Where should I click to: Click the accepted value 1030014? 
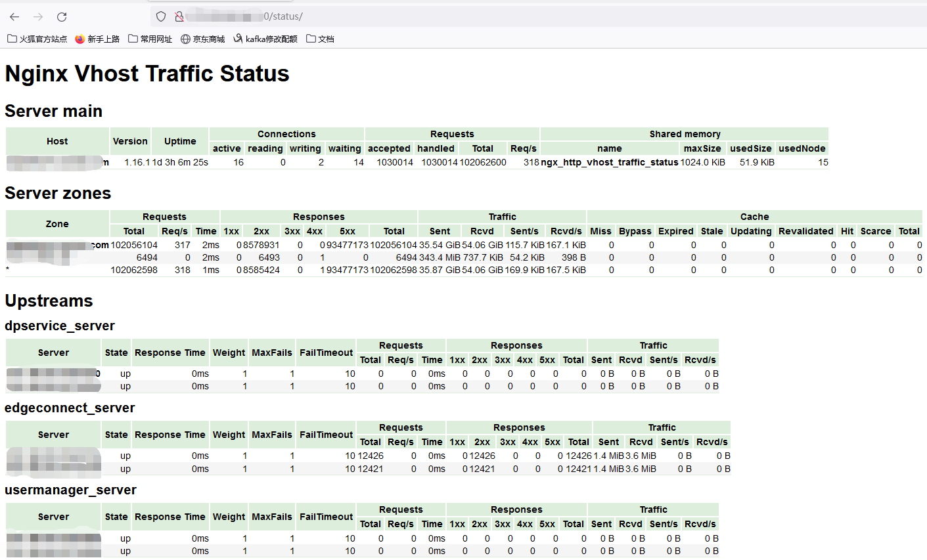point(395,162)
